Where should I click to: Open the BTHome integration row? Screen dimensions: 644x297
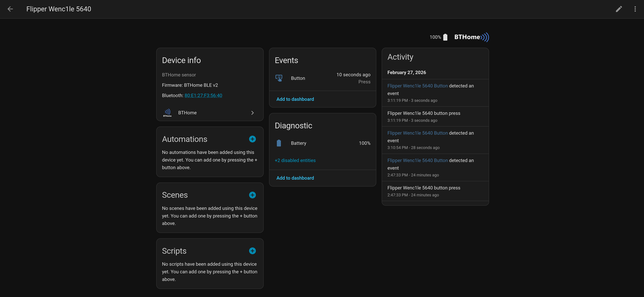click(x=210, y=113)
